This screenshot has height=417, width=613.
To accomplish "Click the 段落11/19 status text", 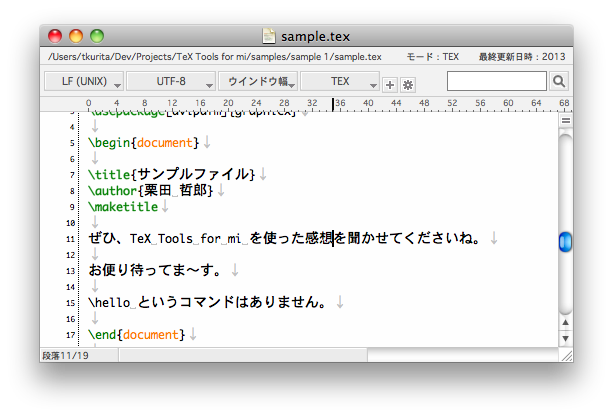I will (65, 356).
